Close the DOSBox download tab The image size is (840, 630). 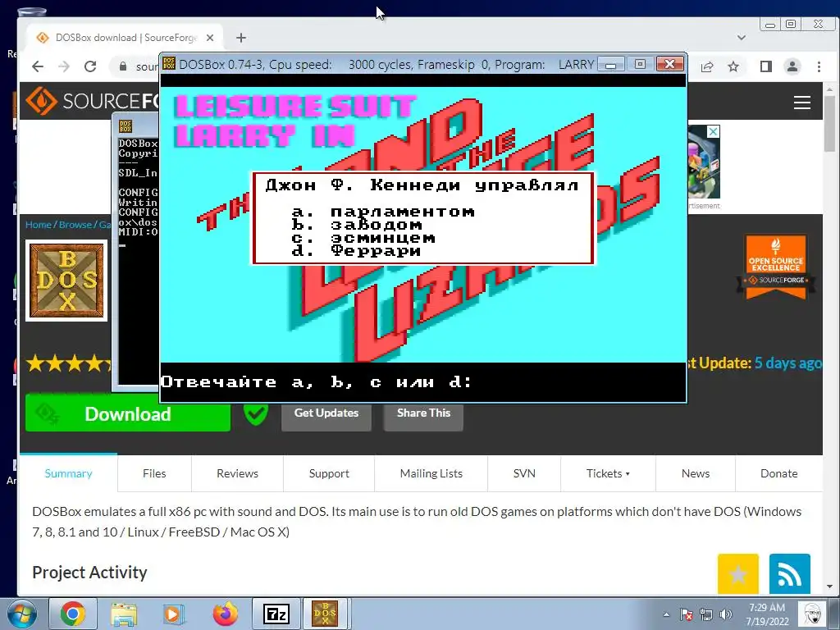[210, 38]
